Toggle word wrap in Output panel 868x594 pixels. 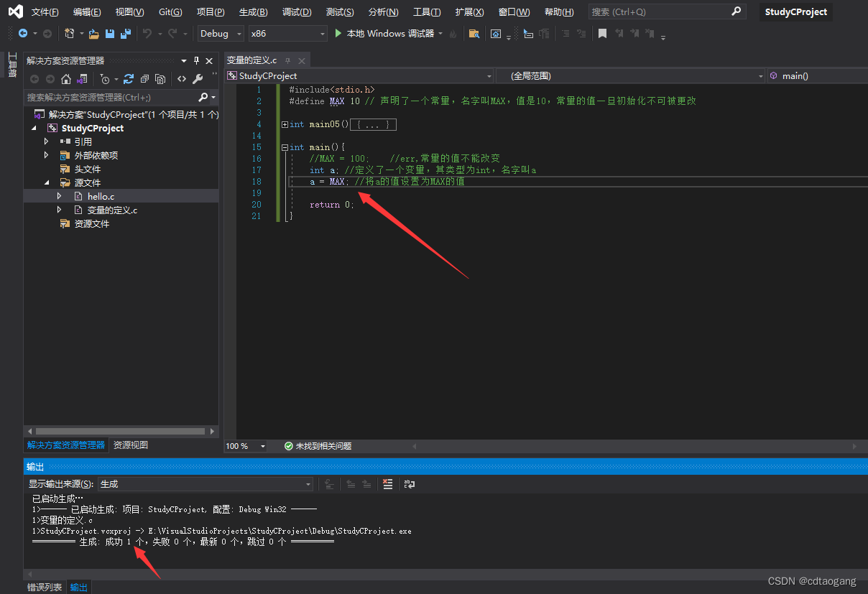(x=409, y=484)
